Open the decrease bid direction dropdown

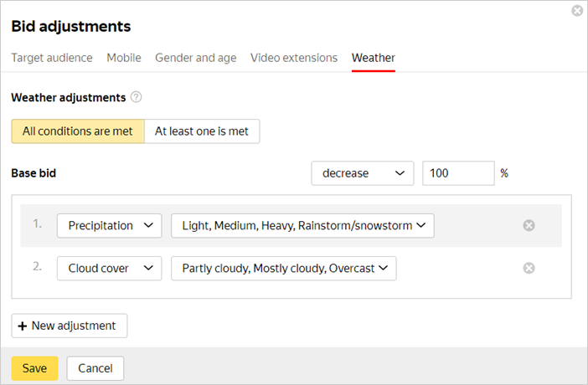pyautogui.click(x=362, y=173)
